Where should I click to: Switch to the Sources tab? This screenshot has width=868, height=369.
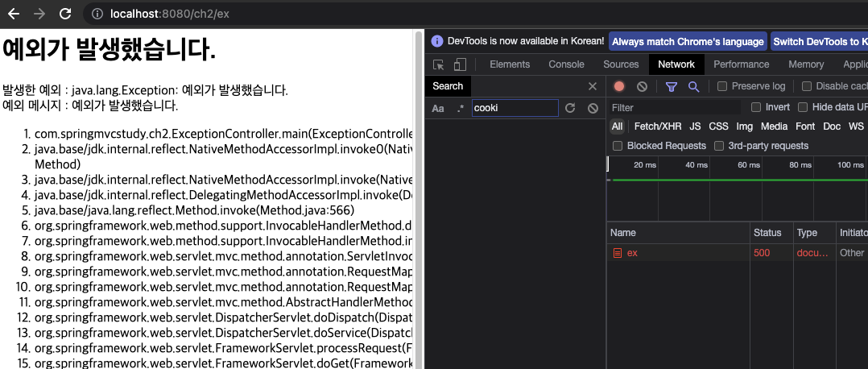pyautogui.click(x=621, y=64)
